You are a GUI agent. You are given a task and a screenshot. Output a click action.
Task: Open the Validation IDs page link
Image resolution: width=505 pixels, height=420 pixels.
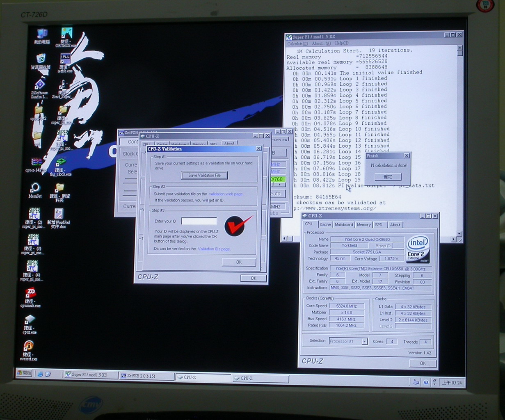point(214,249)
